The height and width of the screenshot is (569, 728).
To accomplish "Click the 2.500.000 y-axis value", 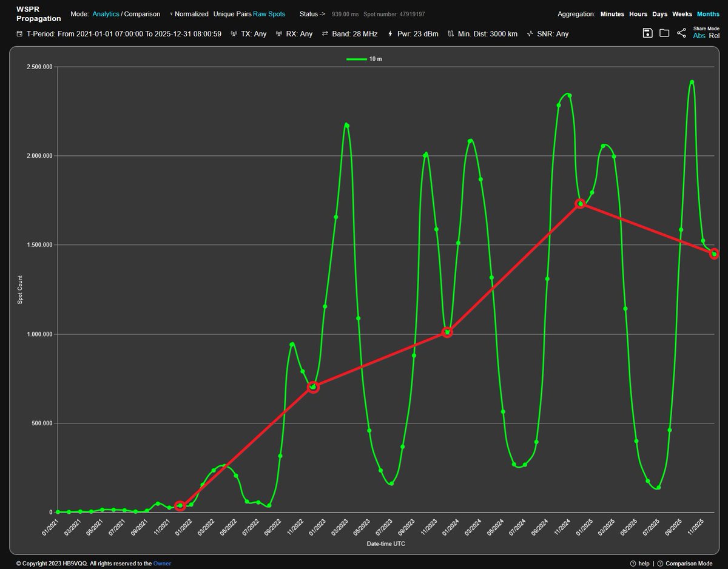I will click(x=39, y=67).
